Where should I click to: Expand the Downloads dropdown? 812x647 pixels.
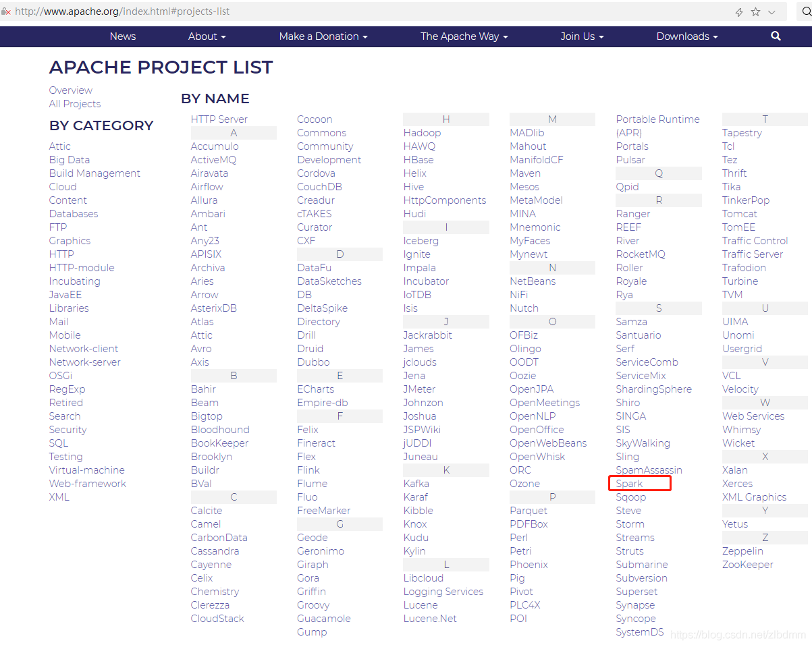tap(687, 36)
